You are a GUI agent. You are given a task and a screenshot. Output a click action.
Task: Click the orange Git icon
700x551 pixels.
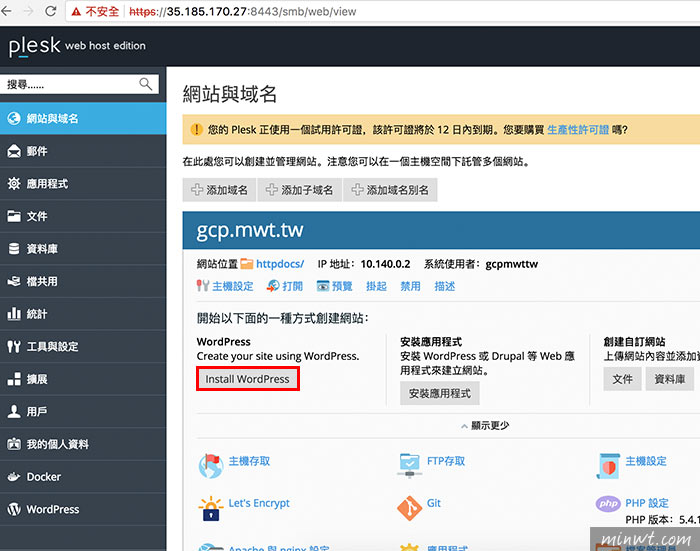tap(409, 508)
